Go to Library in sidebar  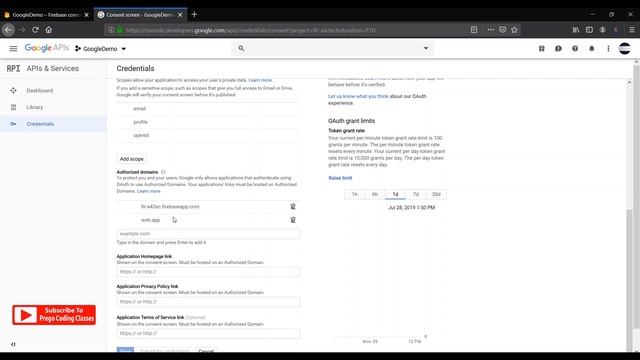(x=35, y=107)
